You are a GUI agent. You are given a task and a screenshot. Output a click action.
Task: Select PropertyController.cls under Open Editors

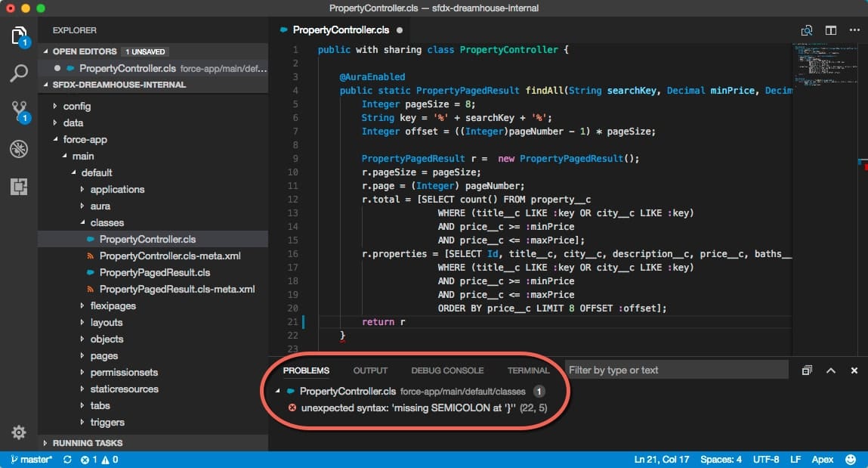153,68
